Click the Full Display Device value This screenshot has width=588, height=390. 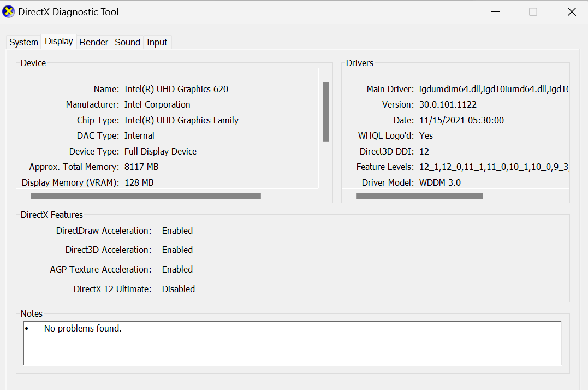161,151
